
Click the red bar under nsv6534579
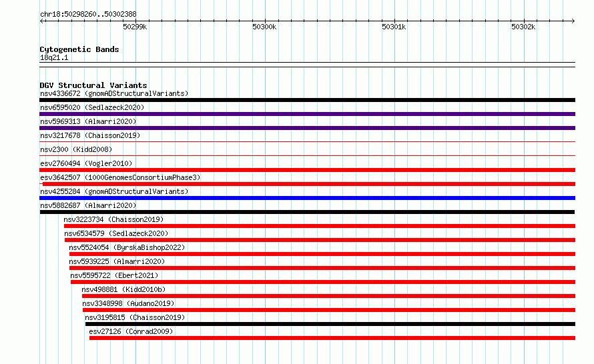tap(320, 240)
